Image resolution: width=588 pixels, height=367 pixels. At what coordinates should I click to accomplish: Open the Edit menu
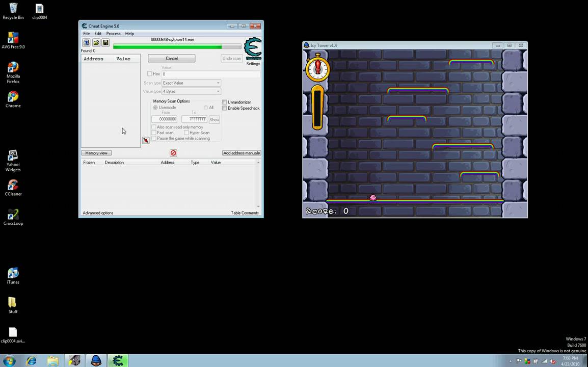[x=98, y=34]
